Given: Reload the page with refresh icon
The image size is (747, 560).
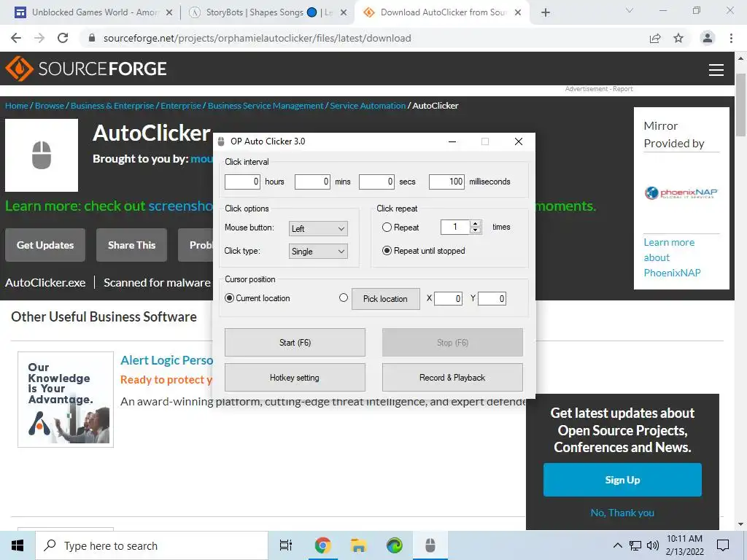Looking at the screenshot, I should pos(63,38).
